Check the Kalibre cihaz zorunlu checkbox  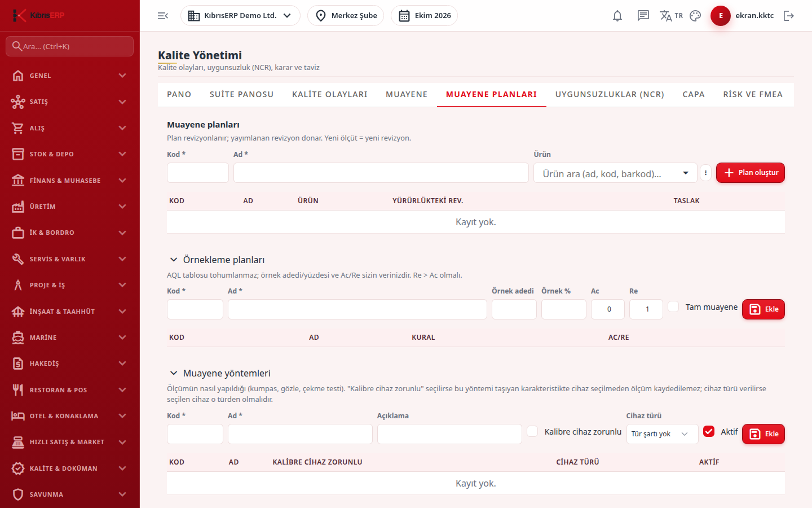coord(532,431)
